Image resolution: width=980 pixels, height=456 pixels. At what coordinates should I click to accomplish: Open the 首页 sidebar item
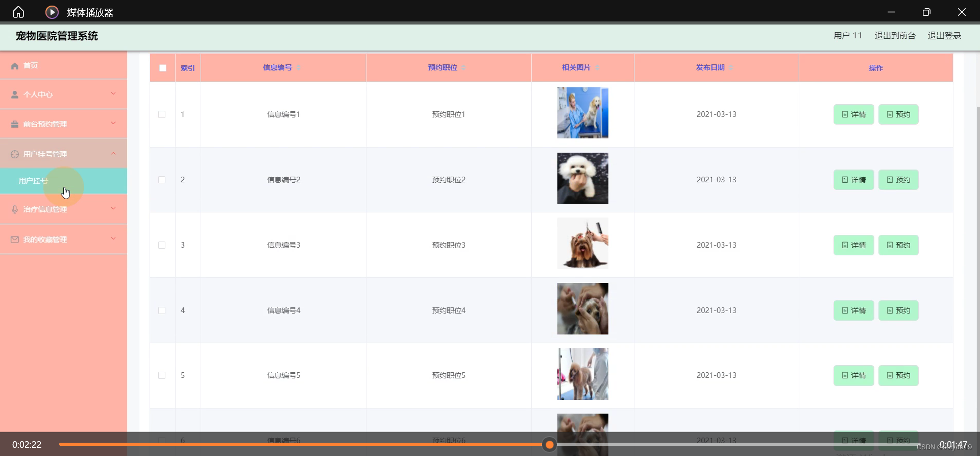click(x=63, y=65)
